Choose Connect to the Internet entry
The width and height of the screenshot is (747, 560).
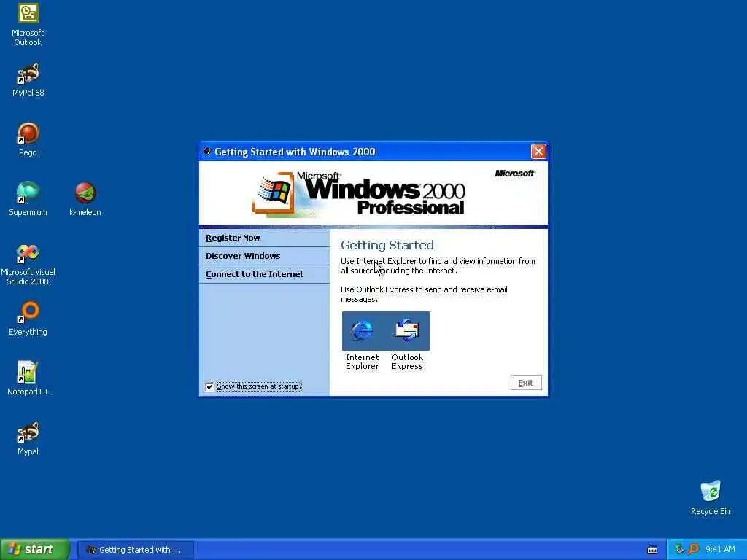tap(264, 274)
